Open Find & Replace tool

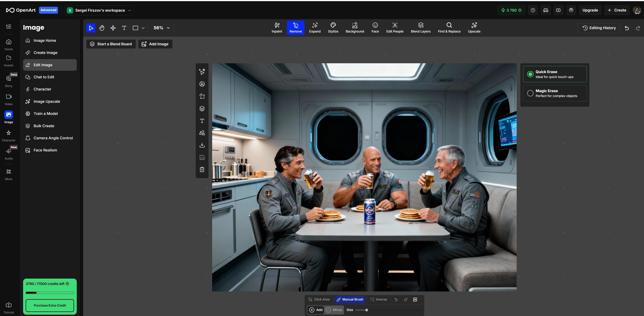pyautogui.click(x=449, y=27)
